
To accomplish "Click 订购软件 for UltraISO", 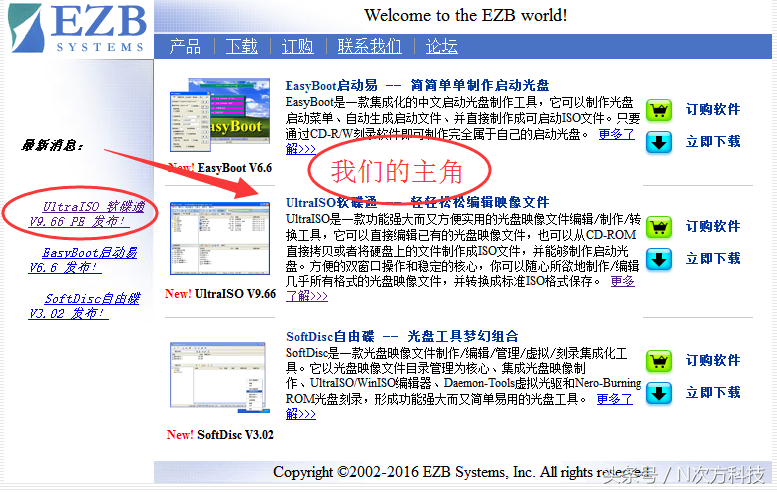I will [x=713, y=226].
